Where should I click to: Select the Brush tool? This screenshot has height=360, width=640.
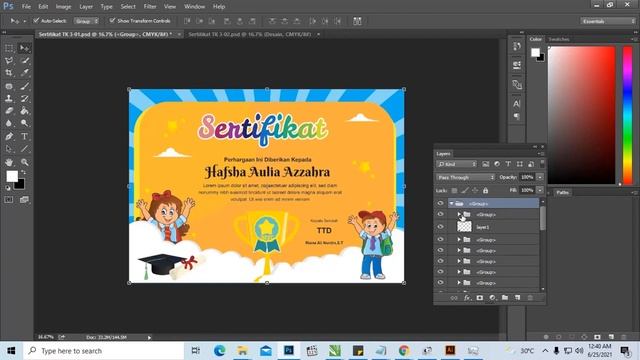coord(24,86)
